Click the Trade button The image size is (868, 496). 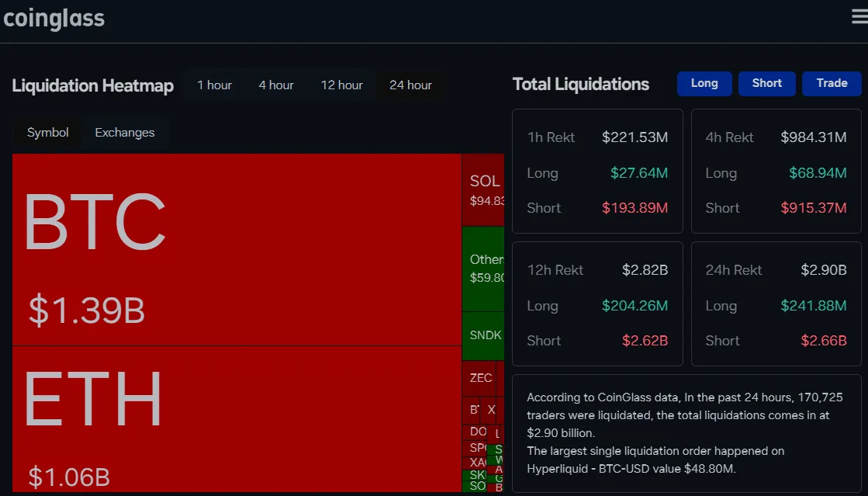pos(832,84)
